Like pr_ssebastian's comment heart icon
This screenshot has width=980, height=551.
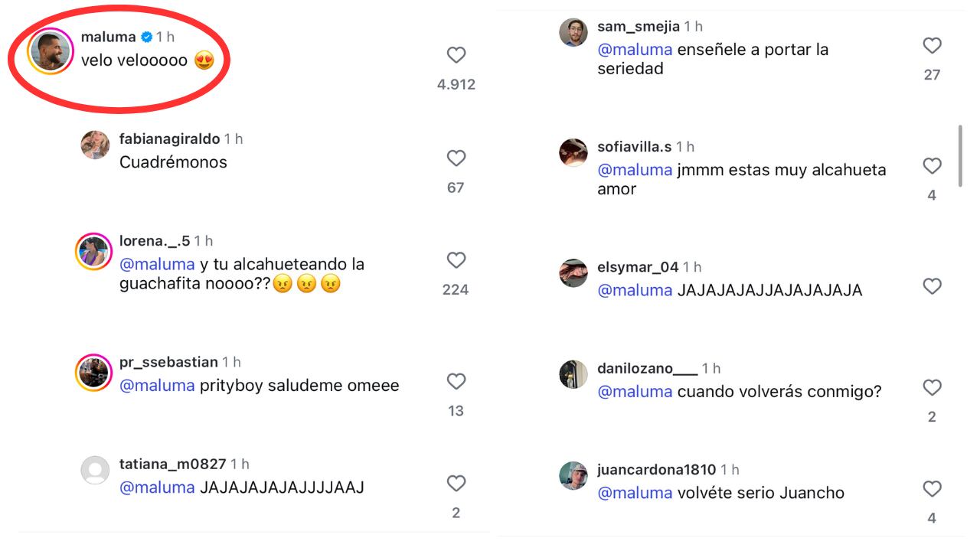(x=456, y=381)
